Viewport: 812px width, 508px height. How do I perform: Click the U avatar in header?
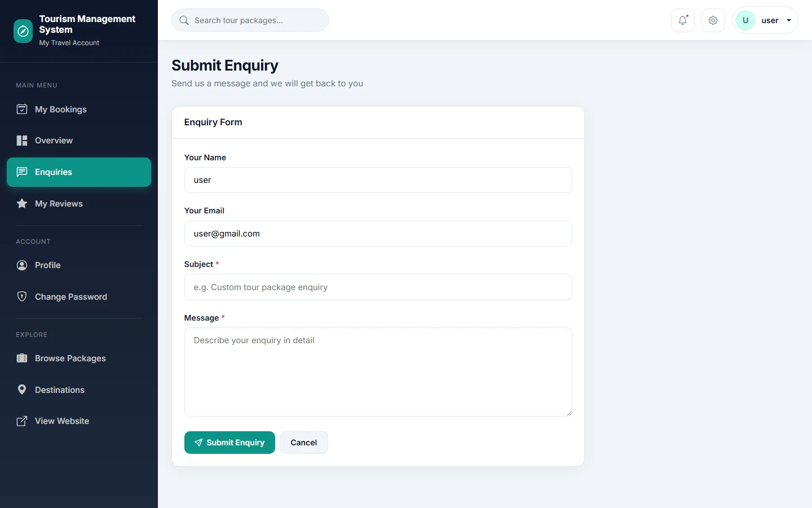[745, 20]
